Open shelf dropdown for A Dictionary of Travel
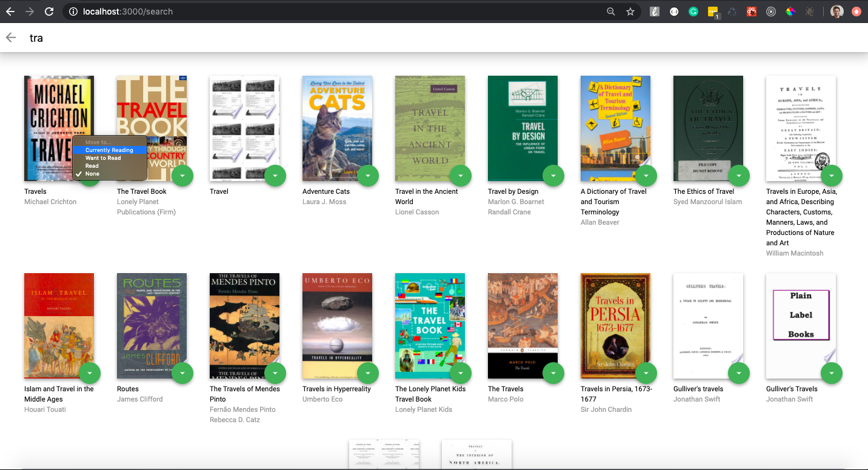The image size is (868, 470). [646, 176]
